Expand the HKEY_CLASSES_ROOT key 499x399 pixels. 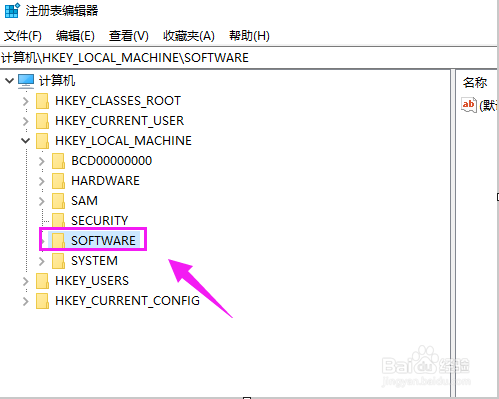click(26, 101)
